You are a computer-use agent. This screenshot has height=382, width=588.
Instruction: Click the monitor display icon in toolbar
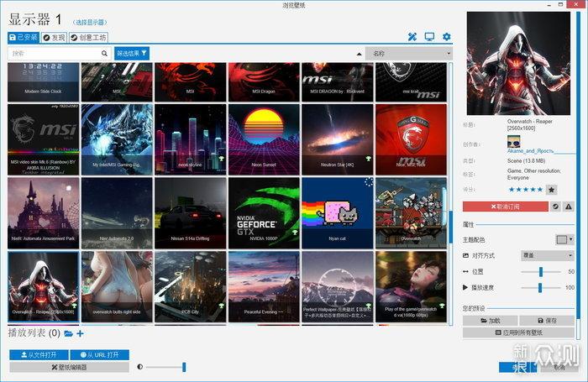pos(429,37)
